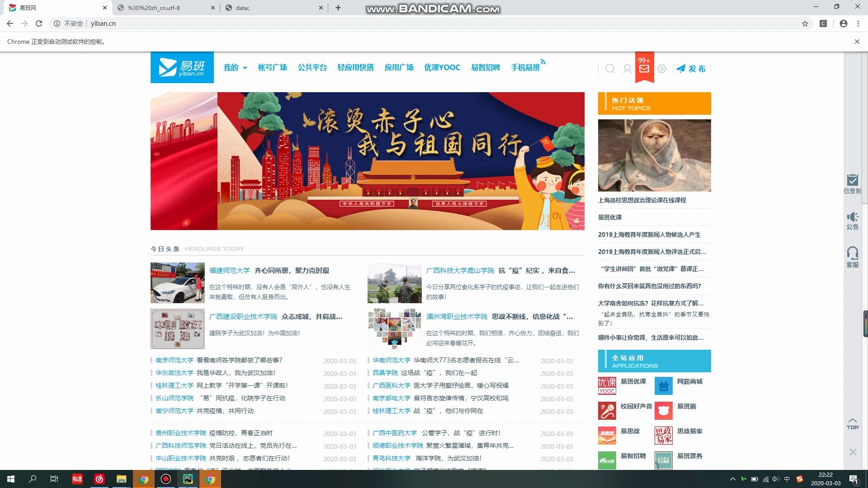
Task: Open the 易班票务 app icon
Action: 663,460
